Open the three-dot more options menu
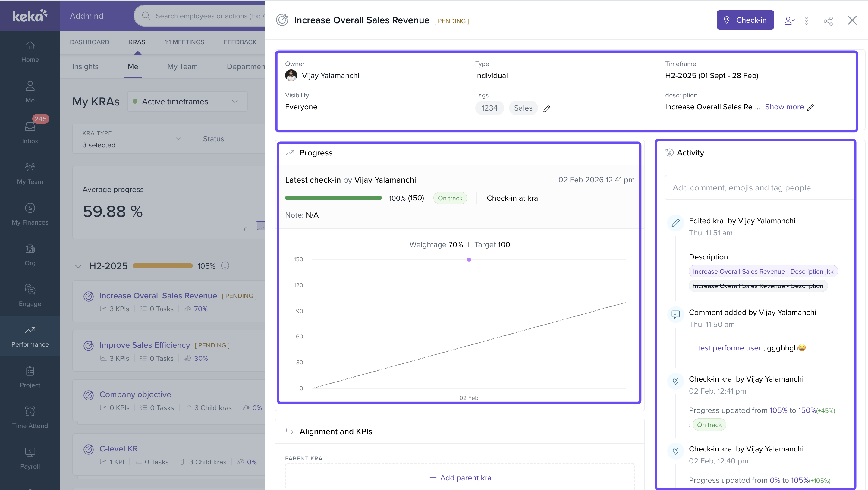Viewport: 868px width, 490px height. (806, 21)
